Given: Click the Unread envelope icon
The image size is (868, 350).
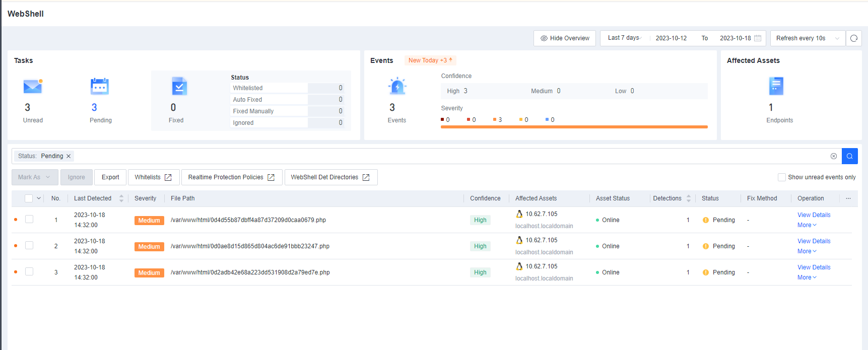Looking at the screenshot, I should click(33, 87).
